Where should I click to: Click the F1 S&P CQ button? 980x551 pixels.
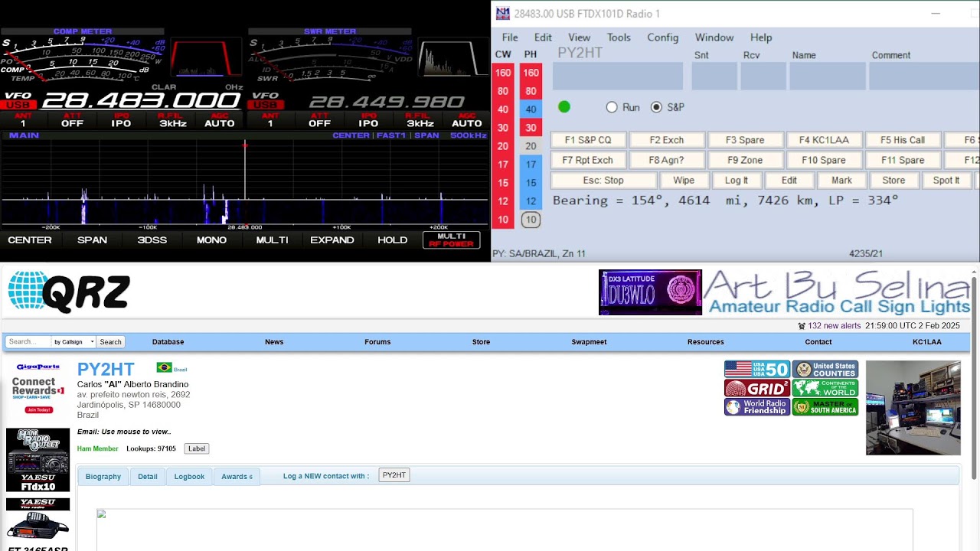(588, 140)
